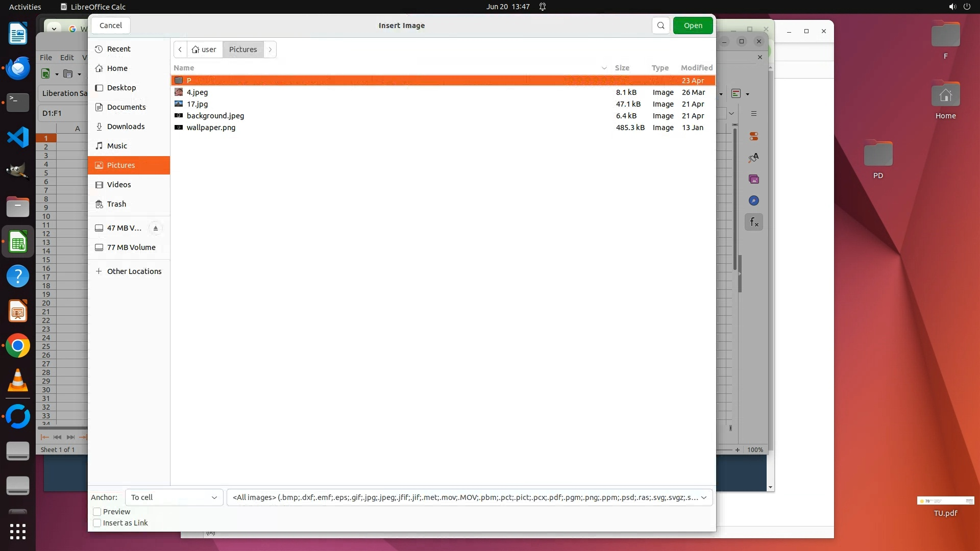Click the forward arrow in the path bar
This screenshot has height=551, width=980.
tap(270, 49)
